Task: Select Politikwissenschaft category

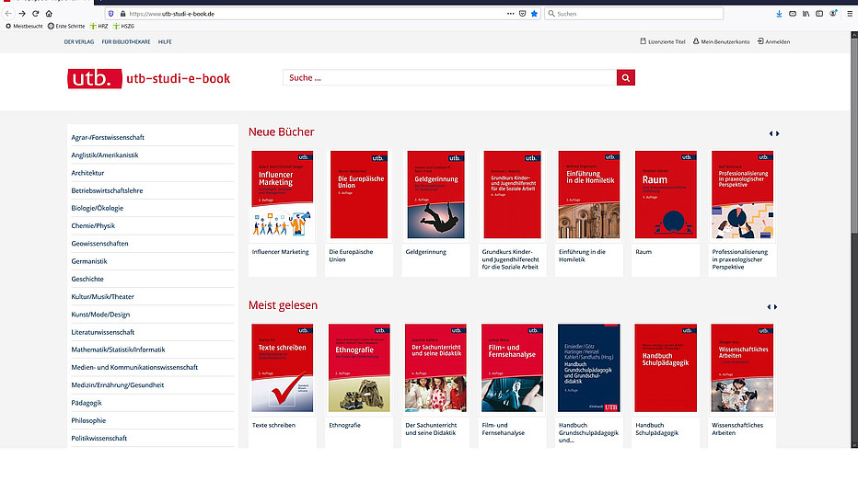Action: click(x=99, y=439)
